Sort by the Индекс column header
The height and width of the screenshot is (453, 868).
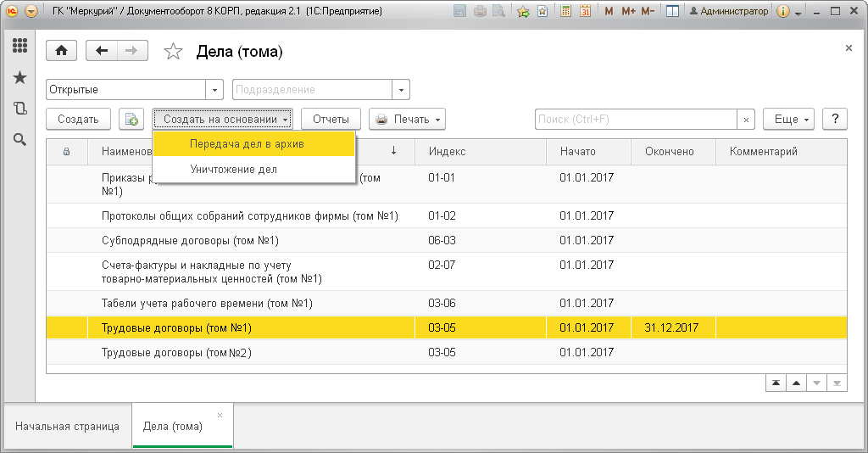[481, 151]
